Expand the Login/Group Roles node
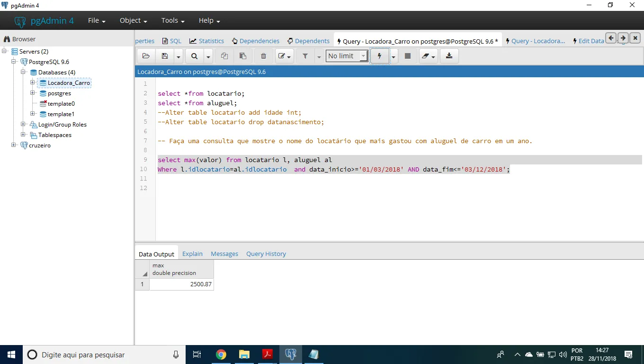 tap(23, 124)
